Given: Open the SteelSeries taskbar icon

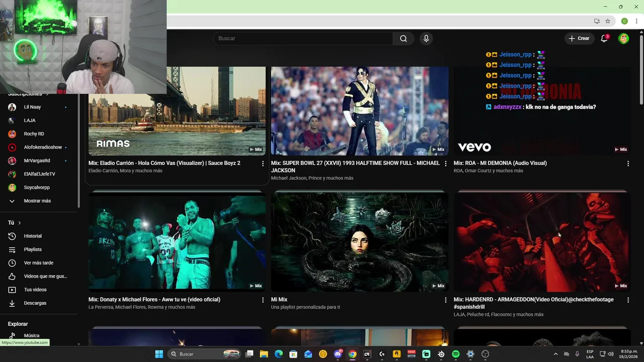Looking at the screenshot, I should point(441,354).
